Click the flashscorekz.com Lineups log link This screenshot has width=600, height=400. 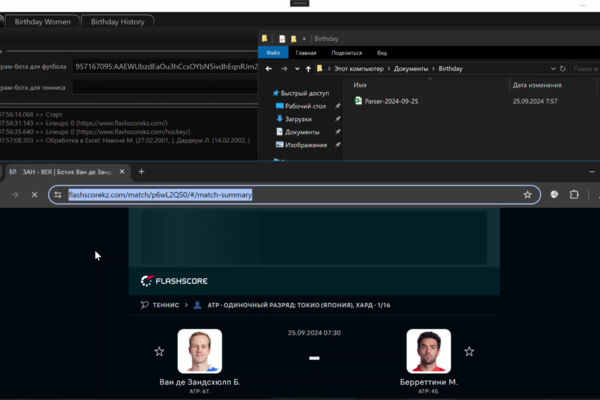point(122,123)
